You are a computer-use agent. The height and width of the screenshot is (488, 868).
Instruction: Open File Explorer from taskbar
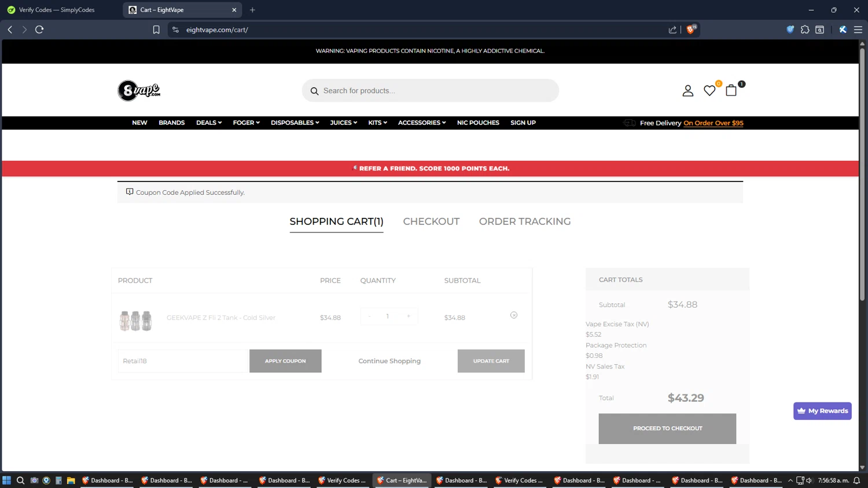click(x=71, y=480)
